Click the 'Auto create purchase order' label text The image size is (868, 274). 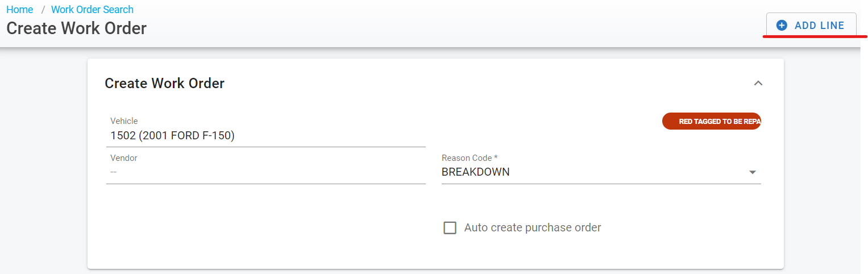(x=532, y=228)
